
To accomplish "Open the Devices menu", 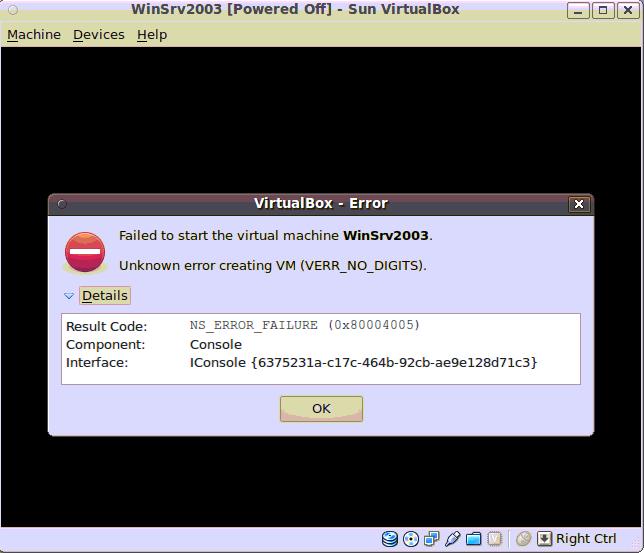I will point(99,35).
